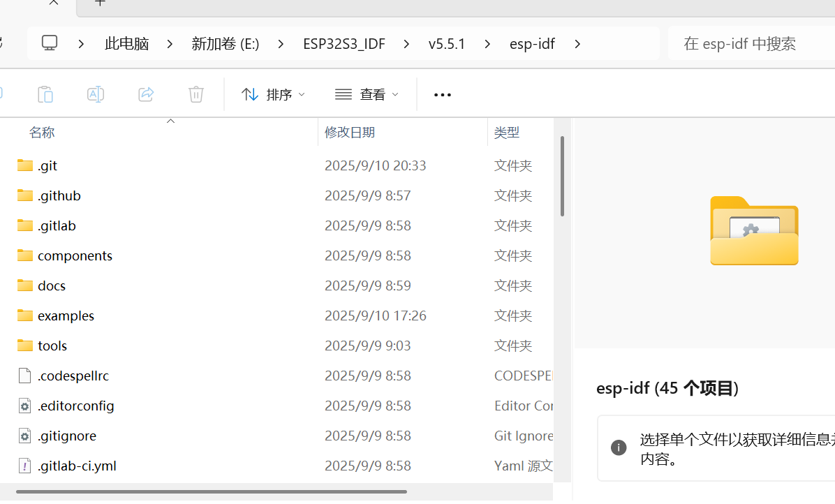Focus the 在 esp-idf 中搜索 search box
The width and height of the screenshot is (835, 504).
751,44
